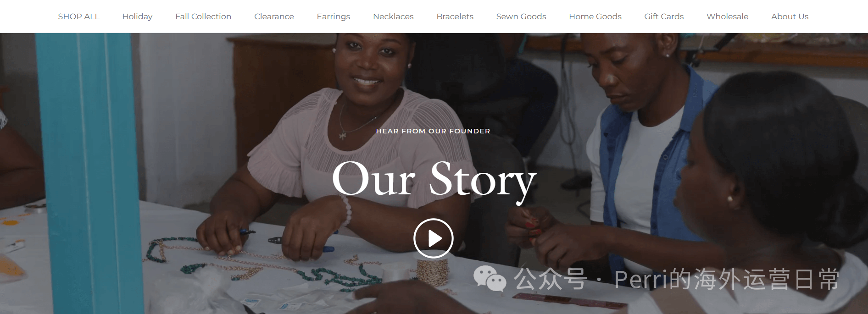Open the Wholesale page

(727, 17)
